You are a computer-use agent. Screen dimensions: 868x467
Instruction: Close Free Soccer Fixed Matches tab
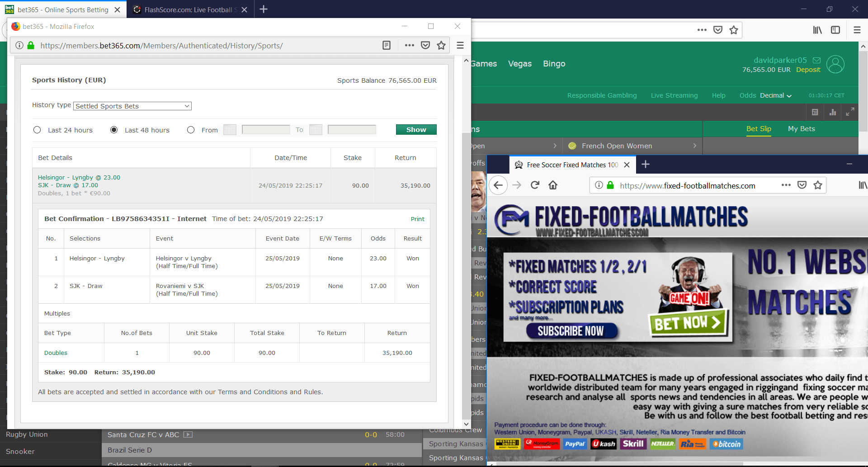627,165
